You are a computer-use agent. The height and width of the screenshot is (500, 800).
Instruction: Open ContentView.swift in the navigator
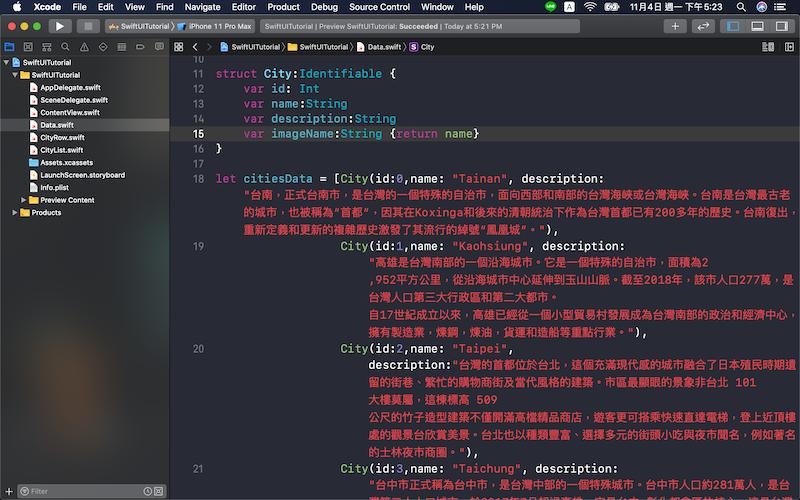pyautogui.click(x=70, y=112)
